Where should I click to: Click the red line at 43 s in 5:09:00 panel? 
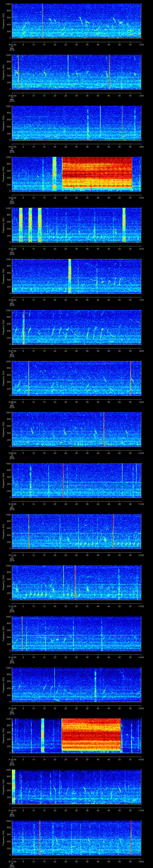pyautogui.click(x=104, y=429)
